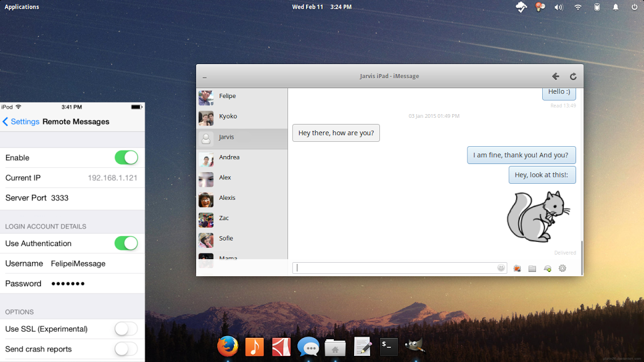The height and width of the screenshot is (362, 644).
Task: Click the emoji smiley icon in message field
Action: pos(501,268)
